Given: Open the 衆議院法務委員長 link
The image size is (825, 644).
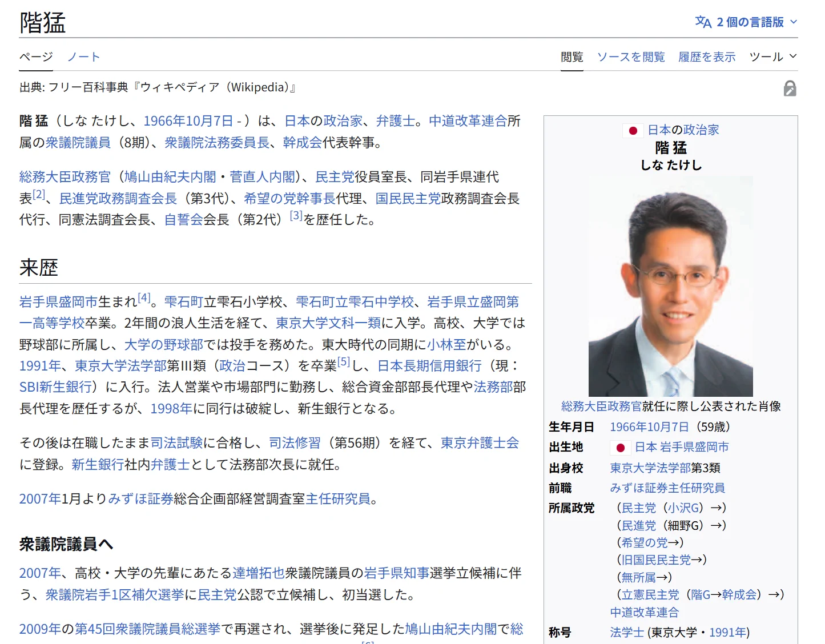Looking at the screenshot, I should (217, 142).
